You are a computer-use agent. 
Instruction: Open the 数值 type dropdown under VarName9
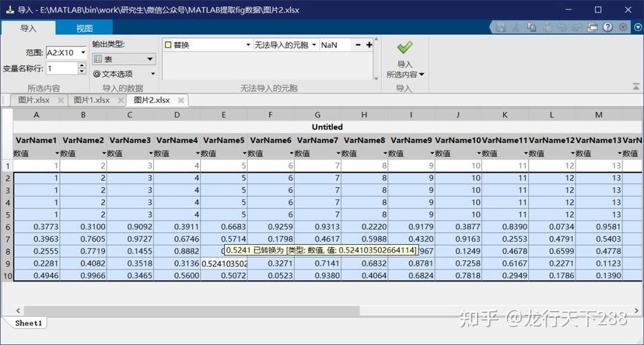point(432,153)
